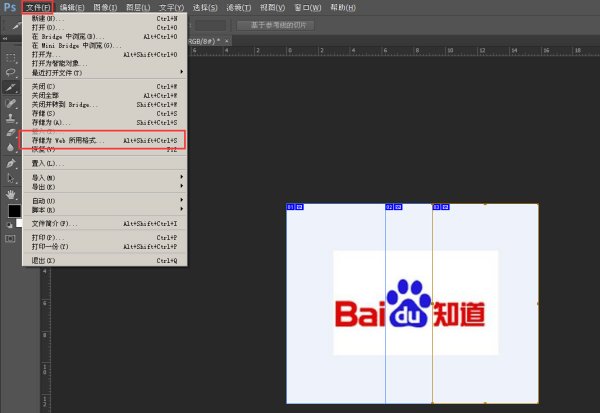Select the Pen tool

click(11, 163)
